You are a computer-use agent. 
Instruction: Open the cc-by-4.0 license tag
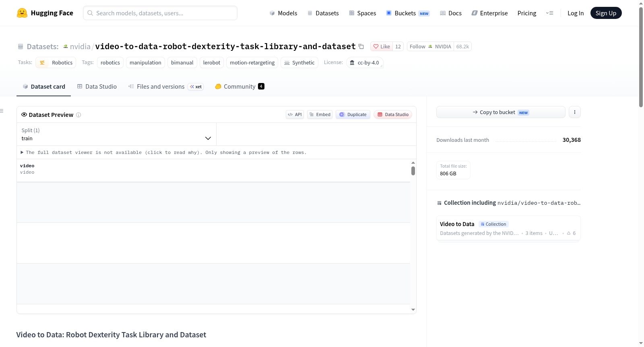(365, 63)
